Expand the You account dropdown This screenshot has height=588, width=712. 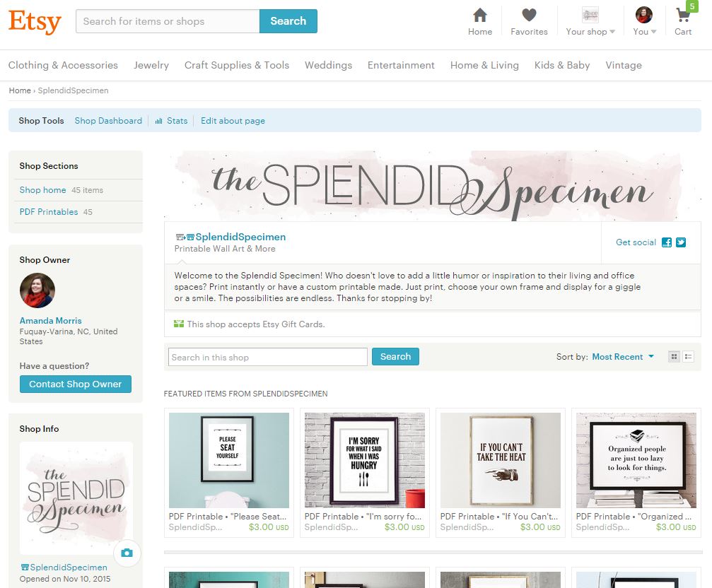[644, 21]
